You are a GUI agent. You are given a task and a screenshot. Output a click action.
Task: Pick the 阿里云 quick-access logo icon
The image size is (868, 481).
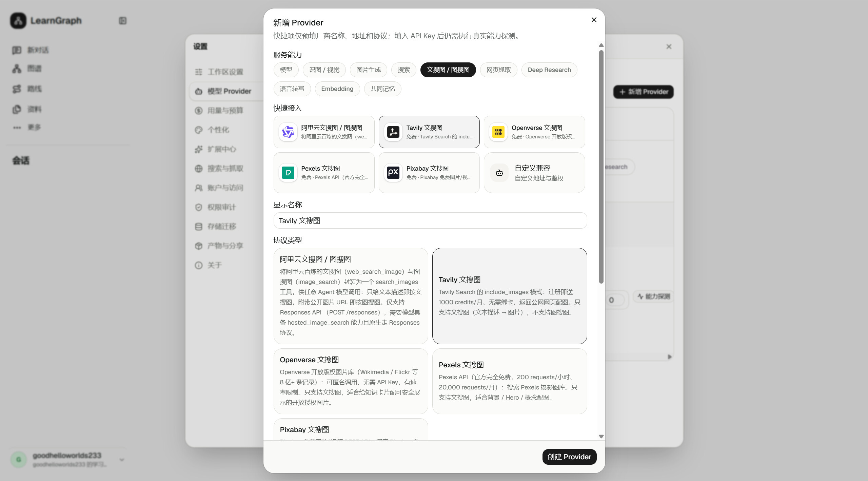click(288, 132)
